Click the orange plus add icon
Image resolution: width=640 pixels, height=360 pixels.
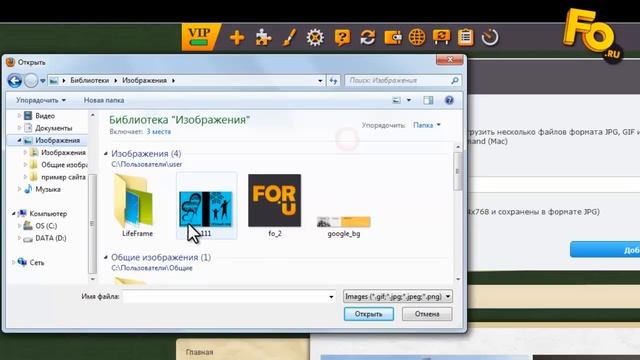[x=237, y=38]
